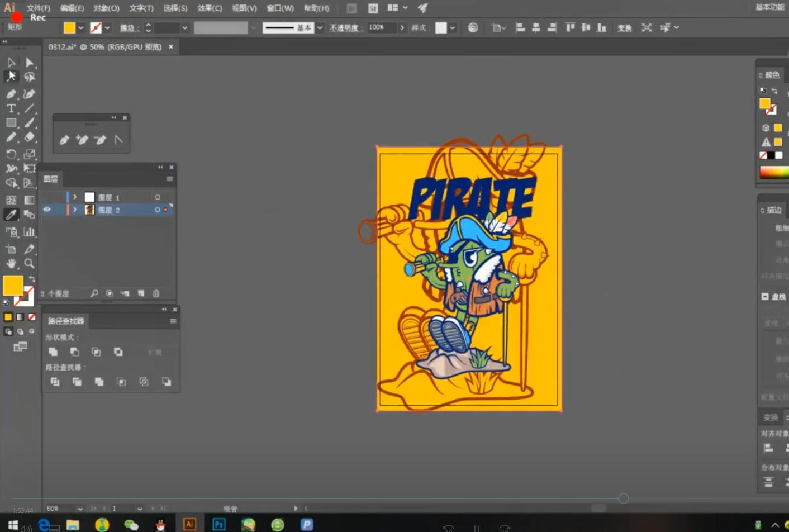The image size is (789, 532).
Task: Expand 图层 2 contents
Action: (x=75, y=210)
